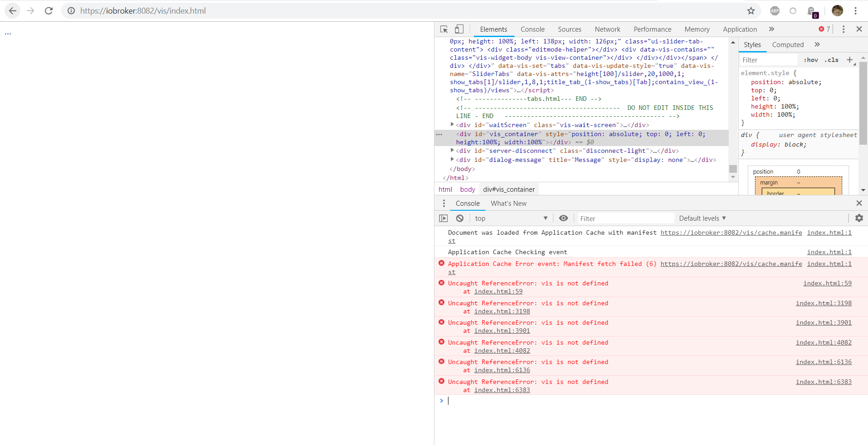Screen dimensions: 868x445
Task: Open the index.html:4082 source link on right
Action: click(x=824, y=343)
